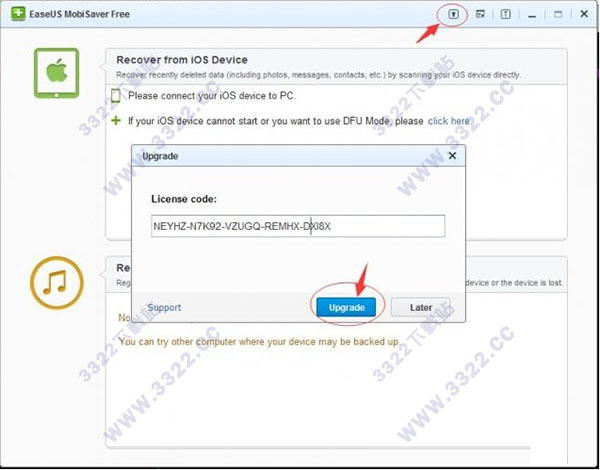Click the 'License code:' label
This screenshot has height=470, width=600.
184,199
